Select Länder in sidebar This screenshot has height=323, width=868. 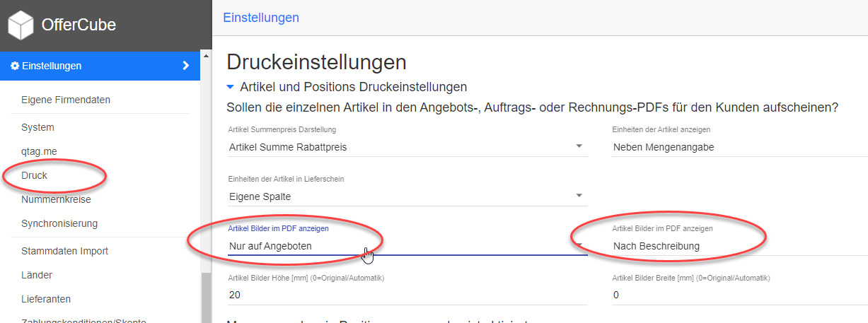point(37,275)
